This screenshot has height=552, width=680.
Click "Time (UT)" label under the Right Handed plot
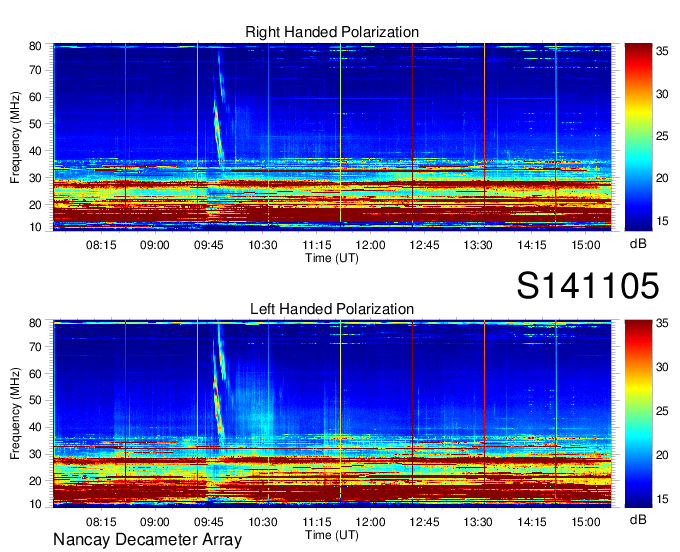coord(332,258)
